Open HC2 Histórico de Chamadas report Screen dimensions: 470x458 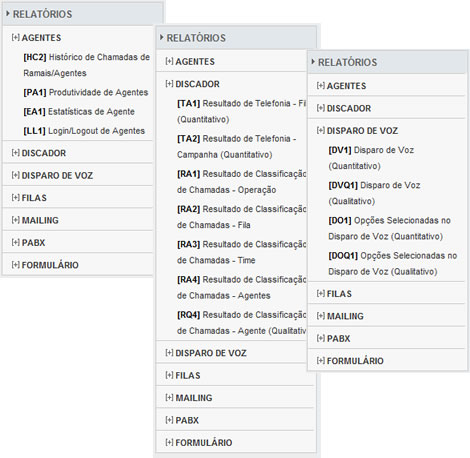[86, 65]
